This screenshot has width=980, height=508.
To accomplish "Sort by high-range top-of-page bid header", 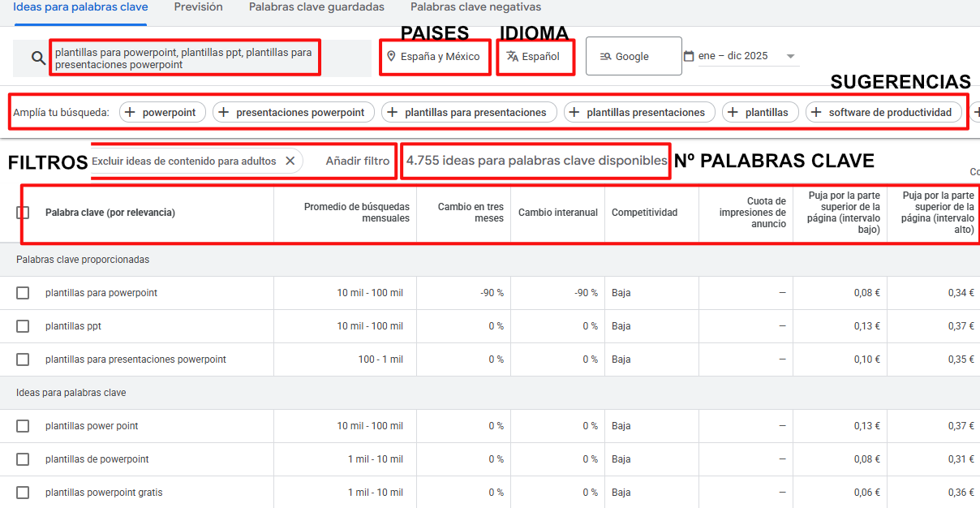I will (x=939, y=213).
